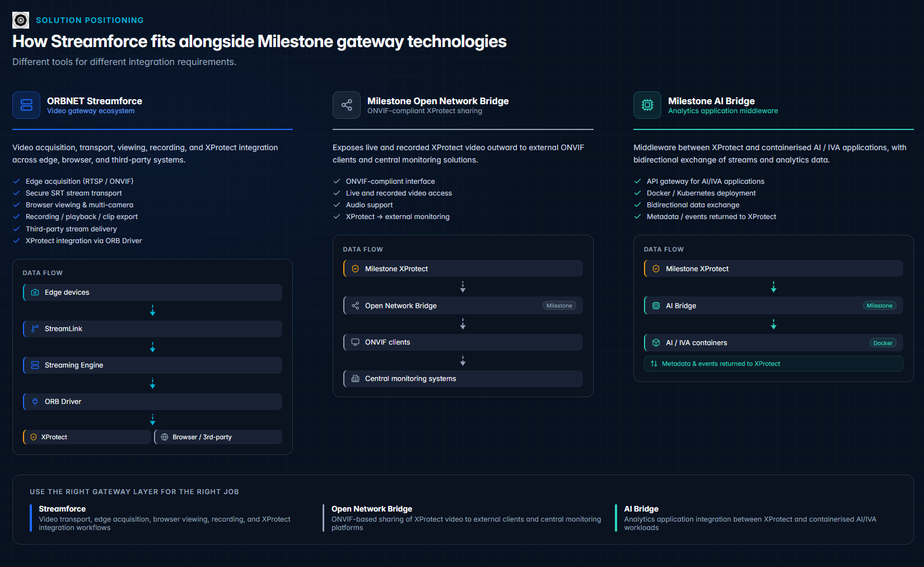Click the checkmark beside Edge acquisition (RTSP / ONVIF)

(x=16, y=181)
